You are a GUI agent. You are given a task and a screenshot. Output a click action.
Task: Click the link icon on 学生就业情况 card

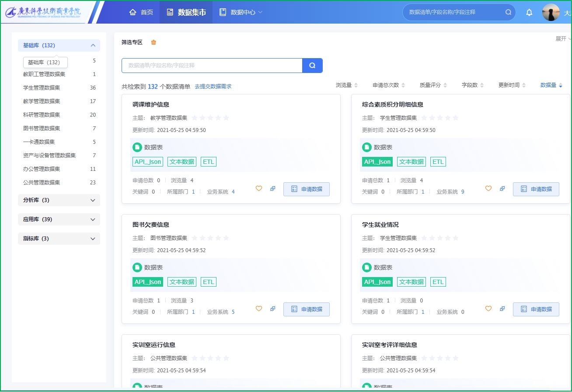click(x=502, y=309)
